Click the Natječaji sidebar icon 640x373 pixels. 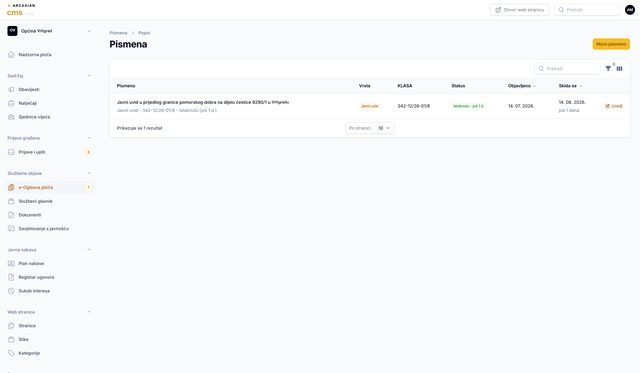point(11,103)
